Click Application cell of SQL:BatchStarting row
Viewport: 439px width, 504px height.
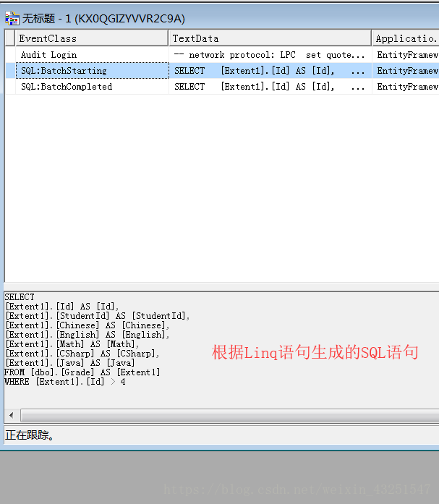tap(406, 71)
